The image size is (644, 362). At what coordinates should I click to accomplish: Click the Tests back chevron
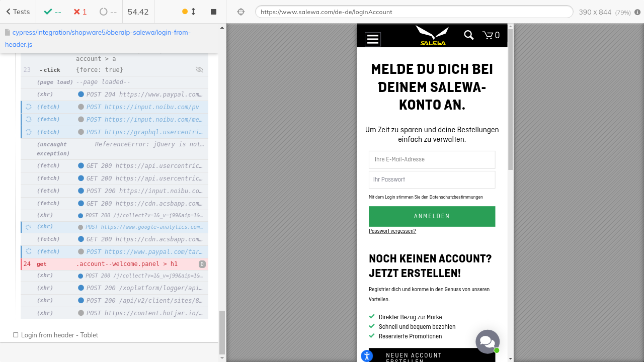[9, 12]
